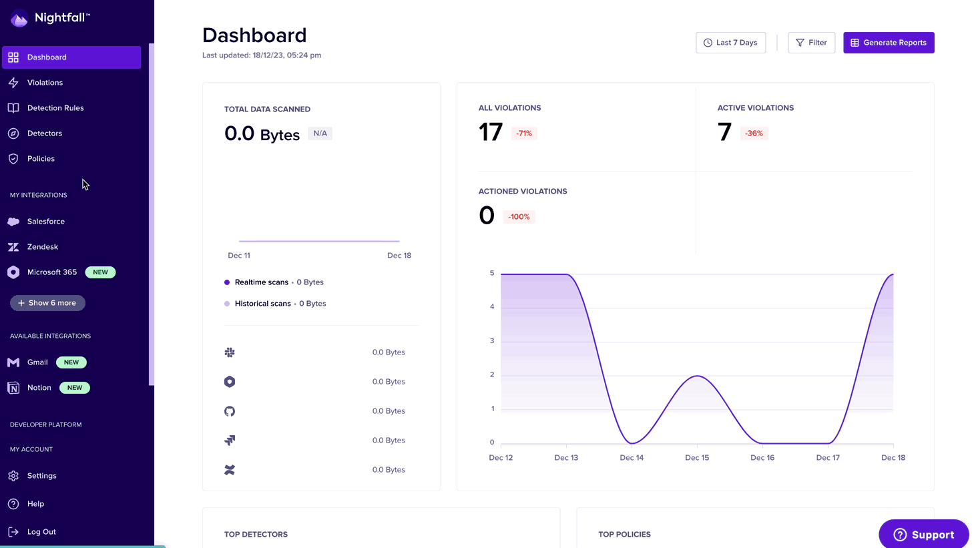The width and height of the screenshot is (980, 548).
Task: Toggle the Realtime scans legend item
Action: tap(261, 282)
